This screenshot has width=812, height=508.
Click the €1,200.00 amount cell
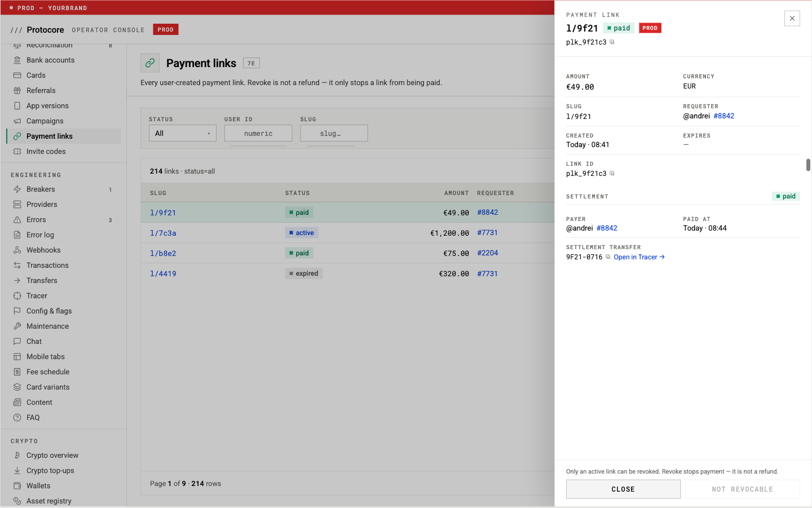(x=449, y=233)
